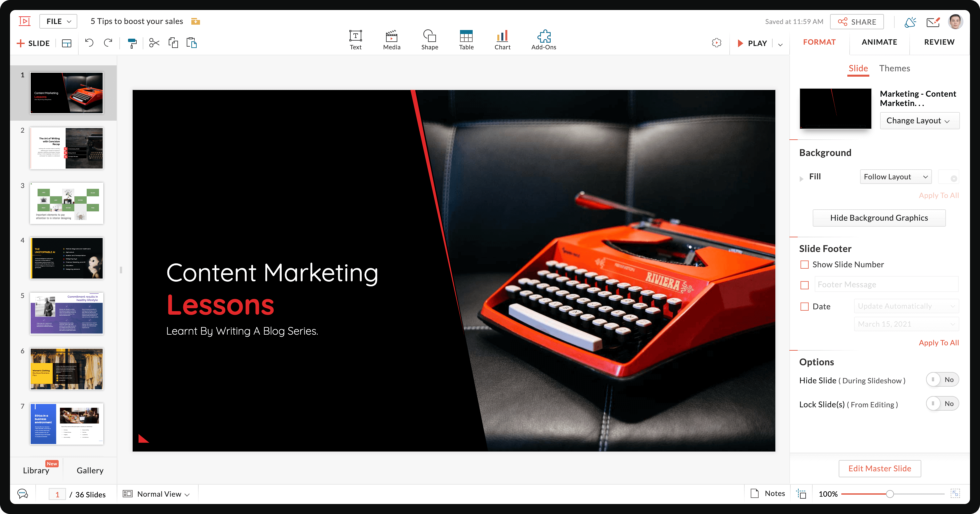
Task: Click the undo arrow icon
Action: 89,43
